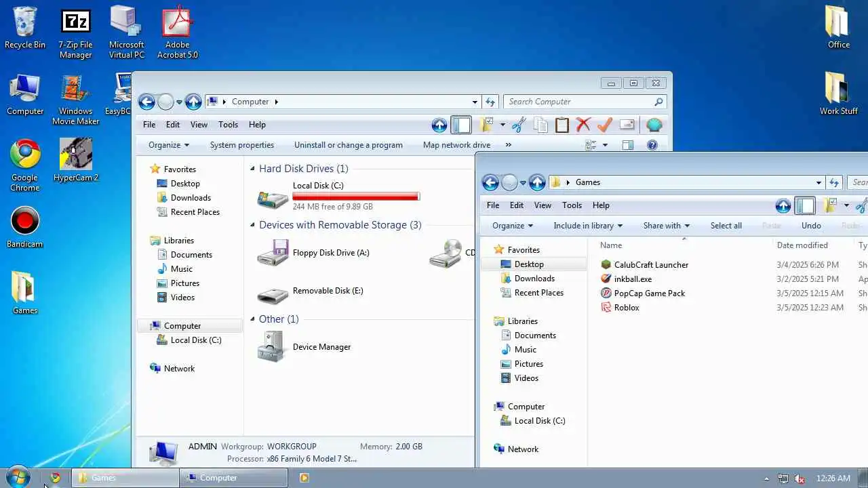Refresh the Games window address bar
Viewport: 868px width, 488px height.
click(x=834, y=182)
